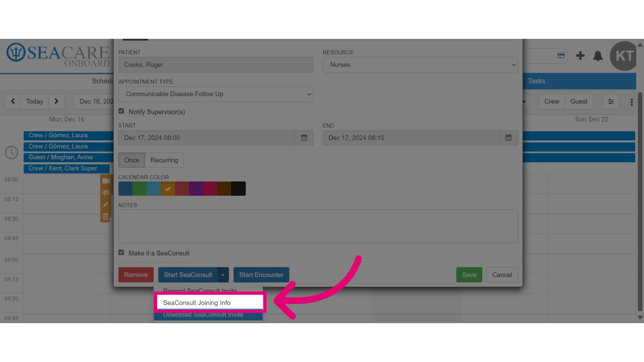
Task: Click the End date field Dec 17, 2024 08:15
Action: click(411, 138)
